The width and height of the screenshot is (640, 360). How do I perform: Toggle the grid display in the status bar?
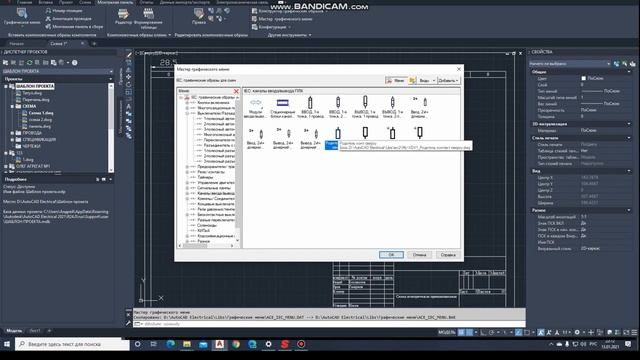click(461, 332)
